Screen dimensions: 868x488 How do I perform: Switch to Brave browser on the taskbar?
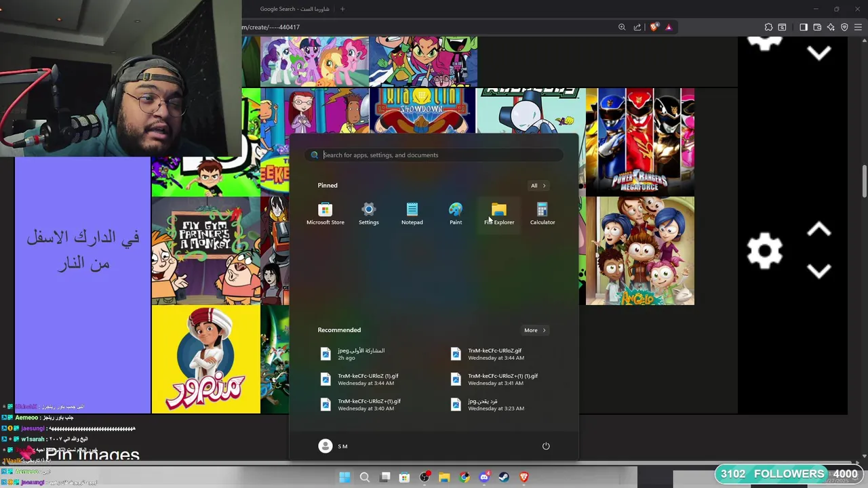524,477
